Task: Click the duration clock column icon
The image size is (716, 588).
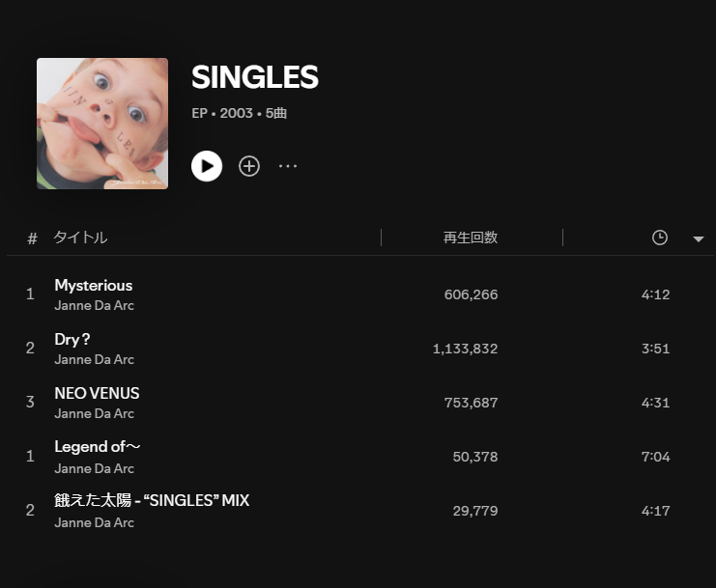Action: [x=660, y=238]
